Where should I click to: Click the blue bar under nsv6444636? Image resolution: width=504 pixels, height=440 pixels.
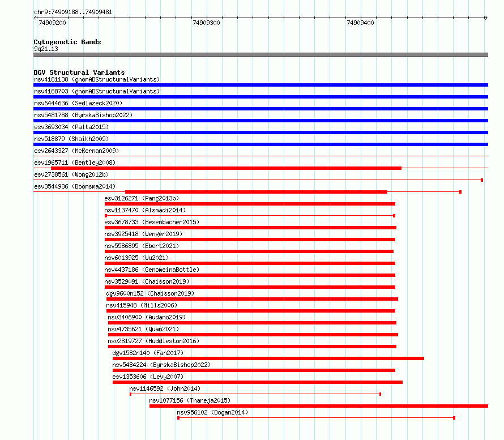pos(260,109)
